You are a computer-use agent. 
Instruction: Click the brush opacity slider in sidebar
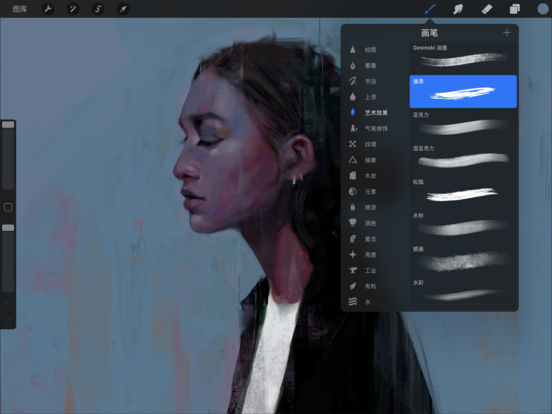tap(8, 258)
